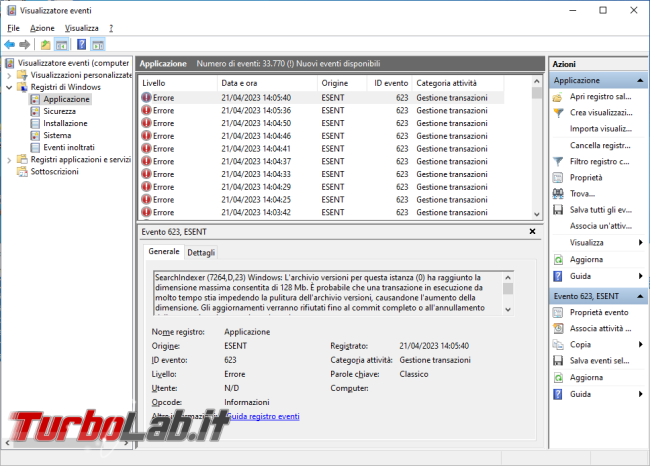Click the Guida icon under Evento 623 section
This screenshot has width=650, height=466.
558,394
